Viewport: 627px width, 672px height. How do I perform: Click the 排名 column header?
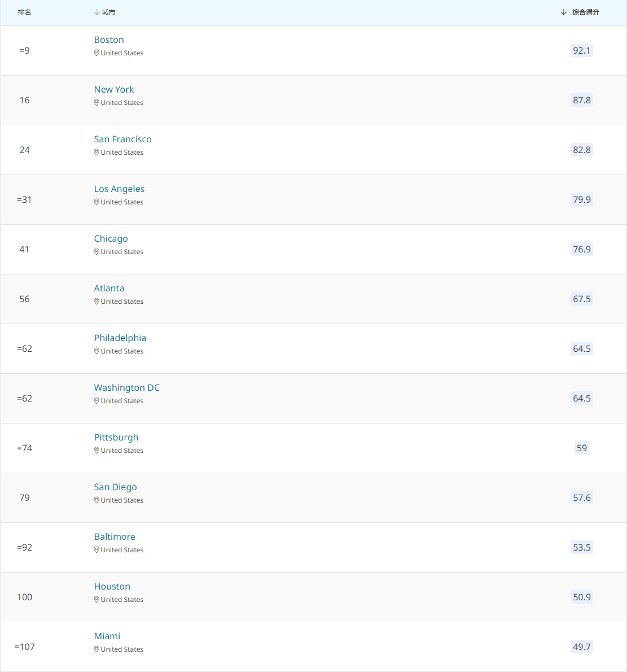coord(24,12)
